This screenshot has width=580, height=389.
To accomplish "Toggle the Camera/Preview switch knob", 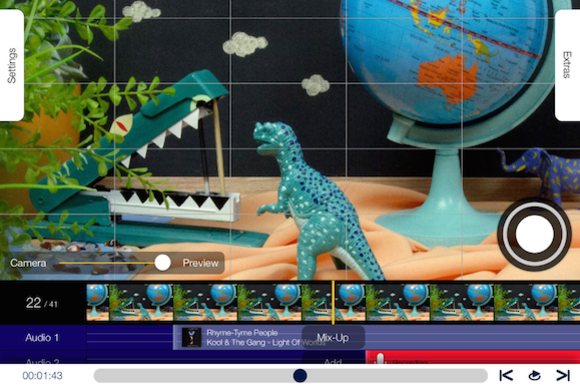I will coord(162,263).
